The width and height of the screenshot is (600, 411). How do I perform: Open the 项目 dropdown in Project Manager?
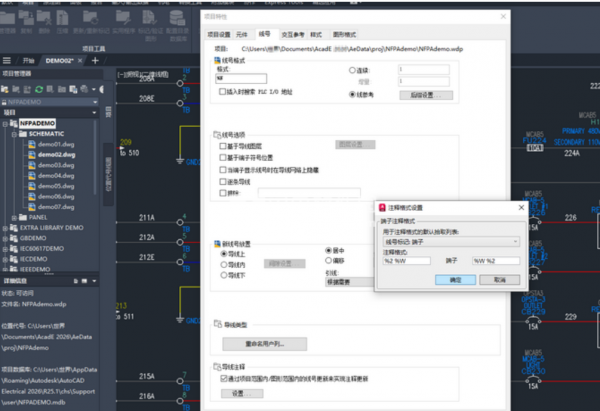point(94,113)
